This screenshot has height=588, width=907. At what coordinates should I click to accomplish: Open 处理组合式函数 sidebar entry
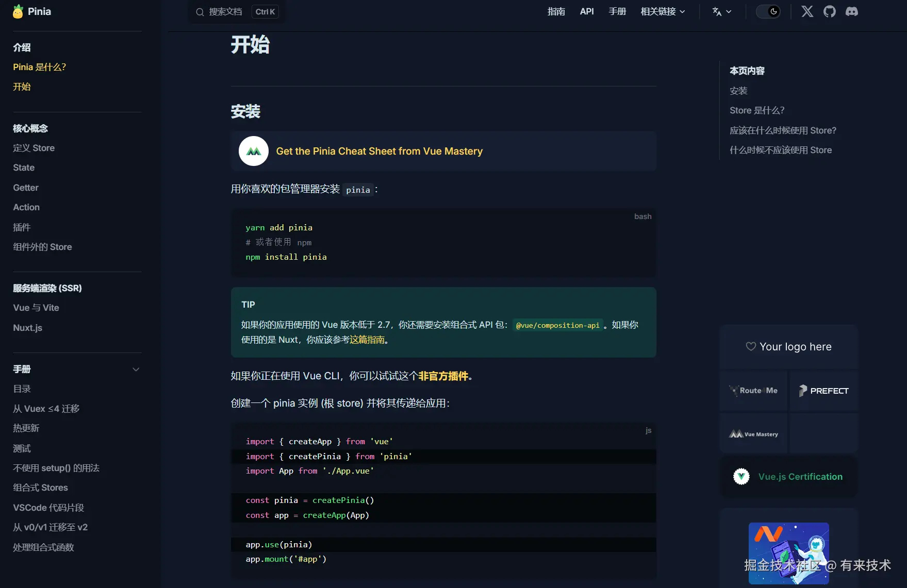click(x=44, y=547)
